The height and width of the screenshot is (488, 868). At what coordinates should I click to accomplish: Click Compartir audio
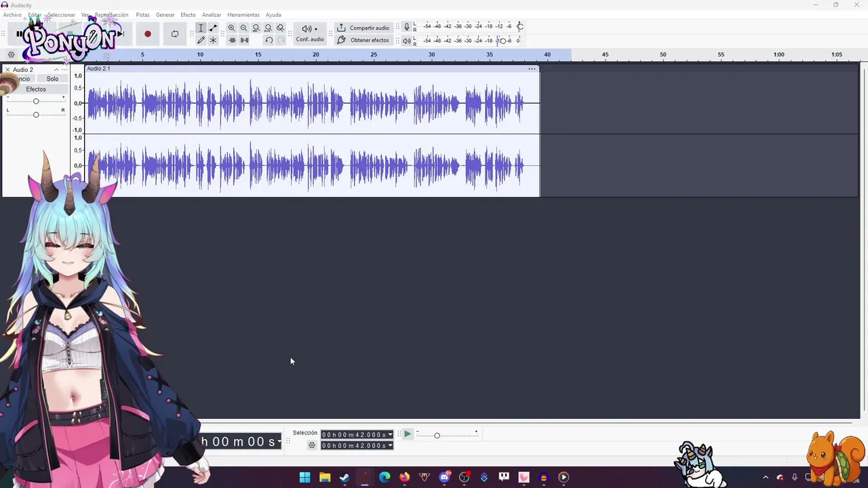363,28
